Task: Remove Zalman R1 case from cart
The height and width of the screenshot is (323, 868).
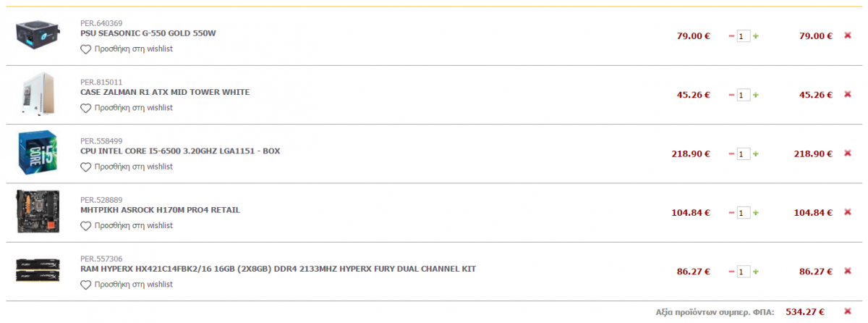Action: [x=848, y=94]
